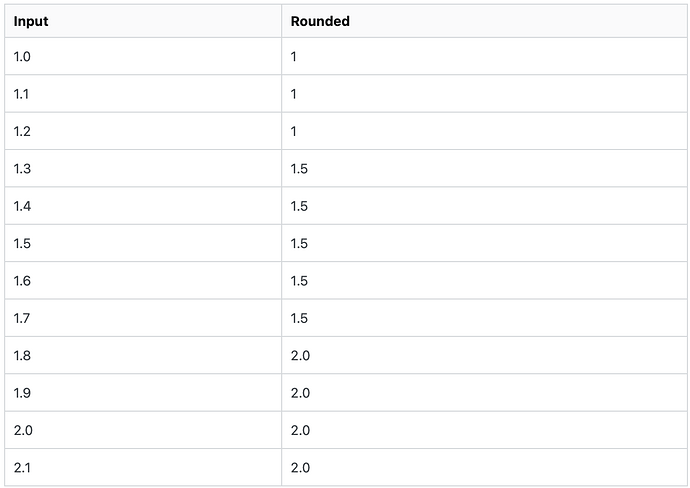Select the rounded result beside input 1.5
This screenshot has width=690, height=488.
tap(299, 244)
